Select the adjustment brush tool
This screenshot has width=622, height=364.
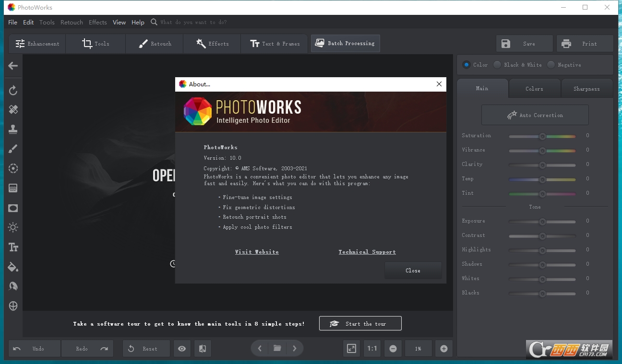(x=13, y=149)
